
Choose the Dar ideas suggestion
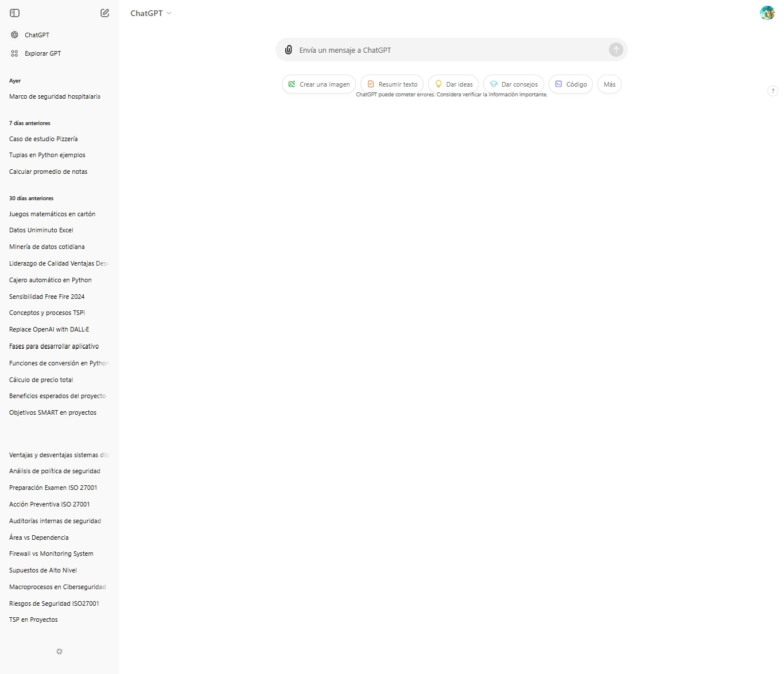[453, 84]
